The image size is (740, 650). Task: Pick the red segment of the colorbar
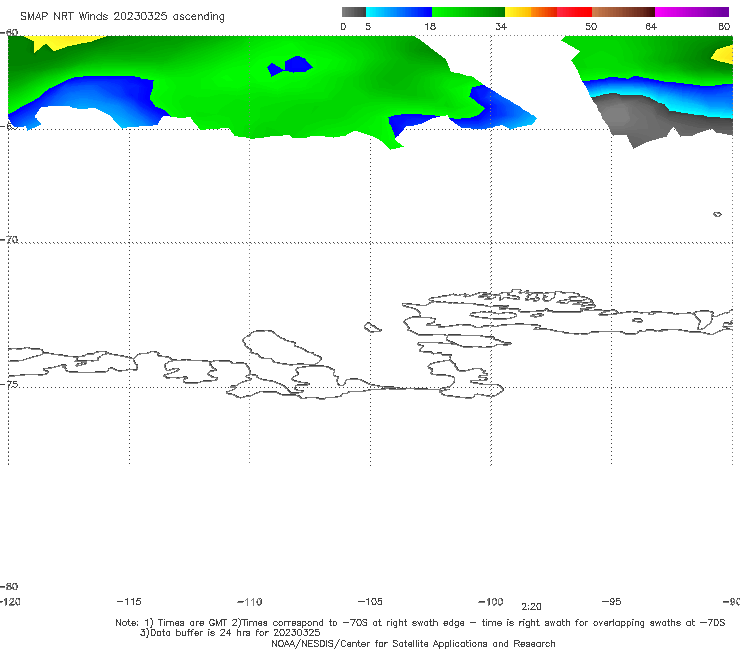pos(574,12)
